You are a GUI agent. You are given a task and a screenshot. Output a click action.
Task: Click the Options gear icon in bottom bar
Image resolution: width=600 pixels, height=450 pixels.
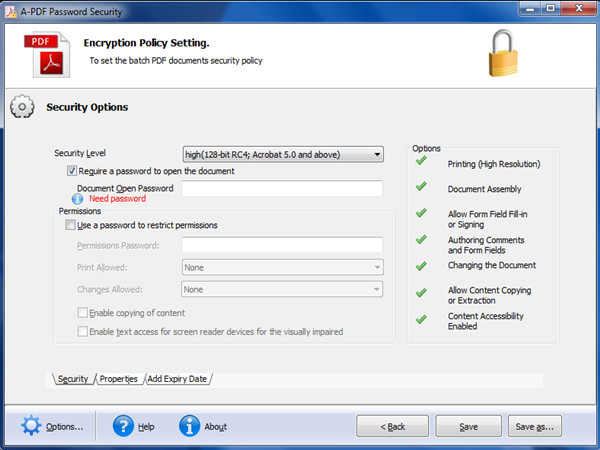tap(31, 426)
